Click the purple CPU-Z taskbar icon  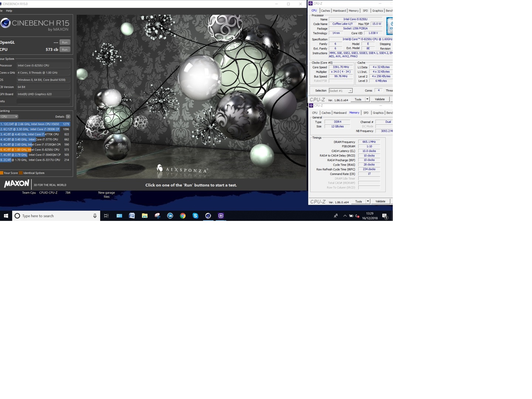pos(221,216)
